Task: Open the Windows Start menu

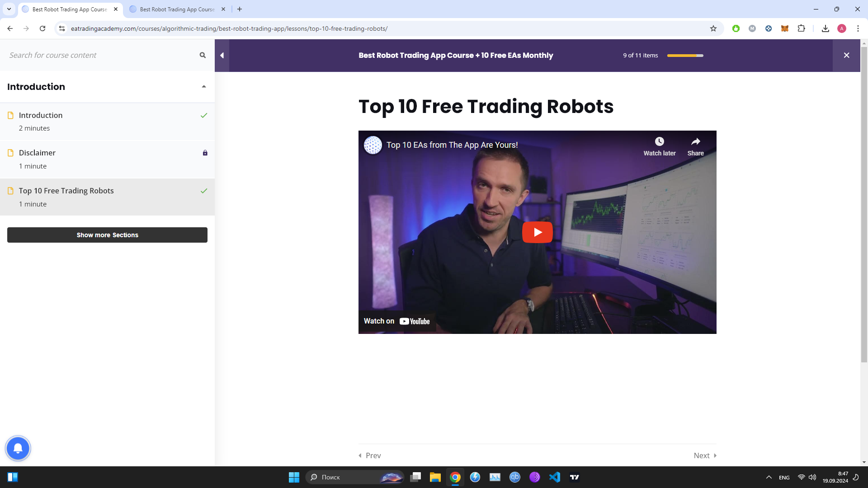Action: coord(294,477)
